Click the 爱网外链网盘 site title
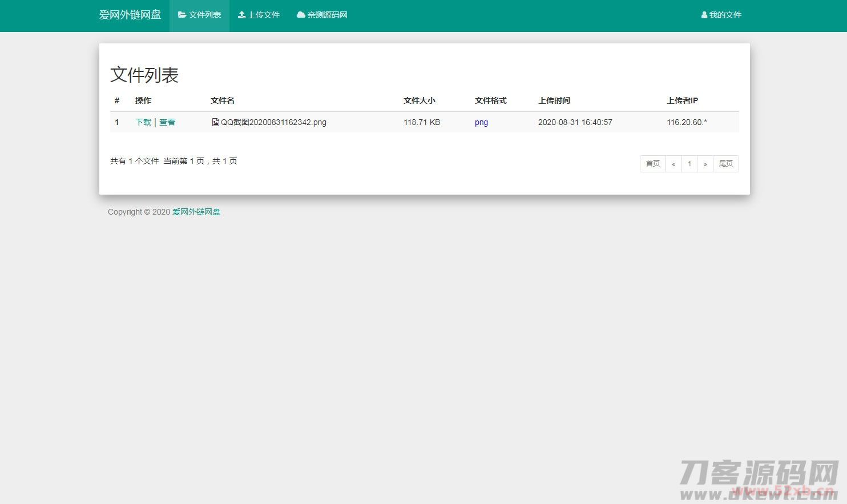Screen dimensions: 847x504 tap(130, 14)
